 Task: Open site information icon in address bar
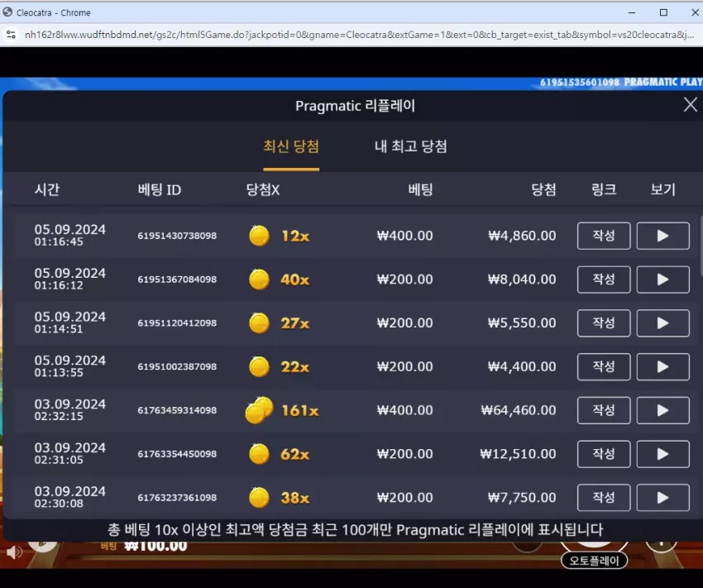(x=12, y=35)
